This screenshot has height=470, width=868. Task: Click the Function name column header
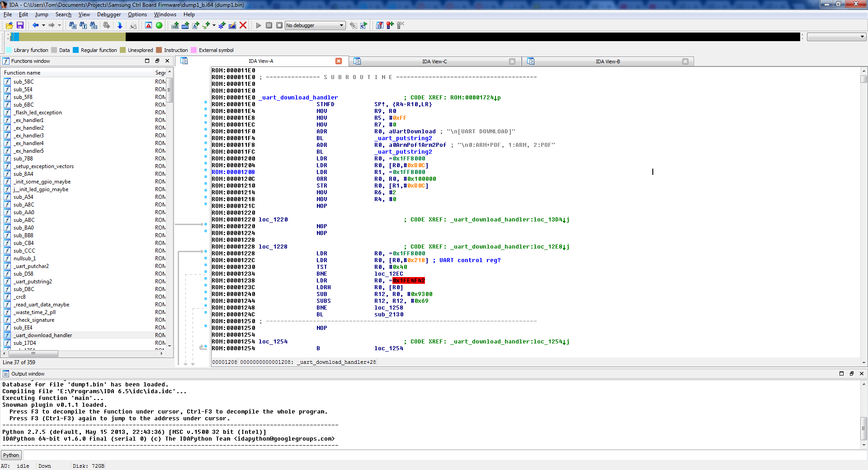click(23, 73)
